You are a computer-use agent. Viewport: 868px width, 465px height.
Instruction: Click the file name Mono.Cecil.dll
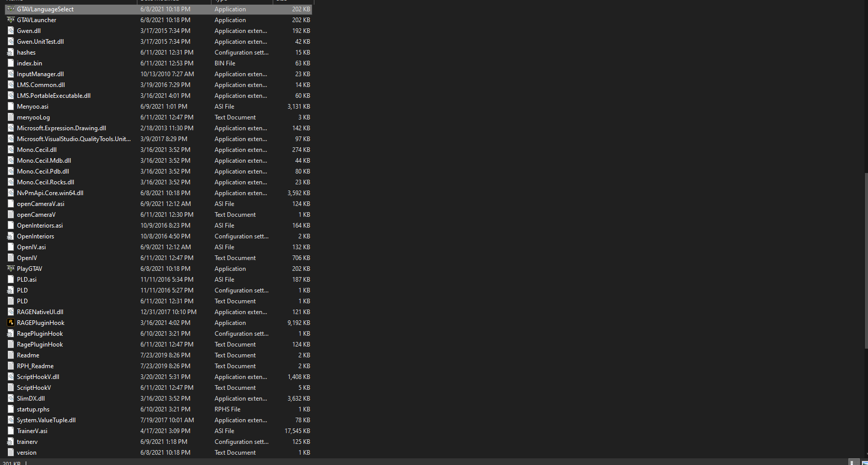click(x=37, y=150)
